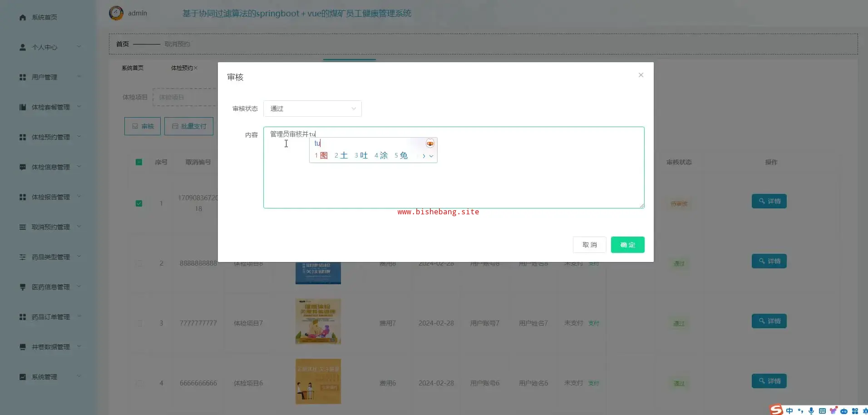Screen dimensions: 868x415
Task: Click the 取消预约管理 list icon in the sidebar
Action: pos(23,227)
